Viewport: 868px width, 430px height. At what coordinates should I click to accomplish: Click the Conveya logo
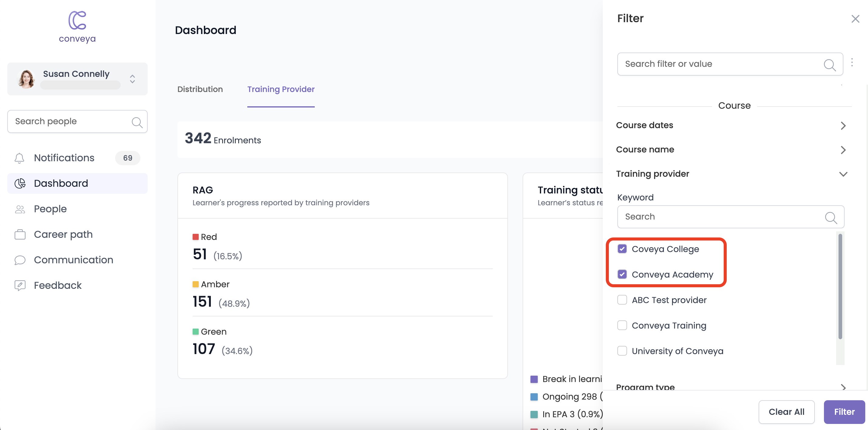(77, 27)
